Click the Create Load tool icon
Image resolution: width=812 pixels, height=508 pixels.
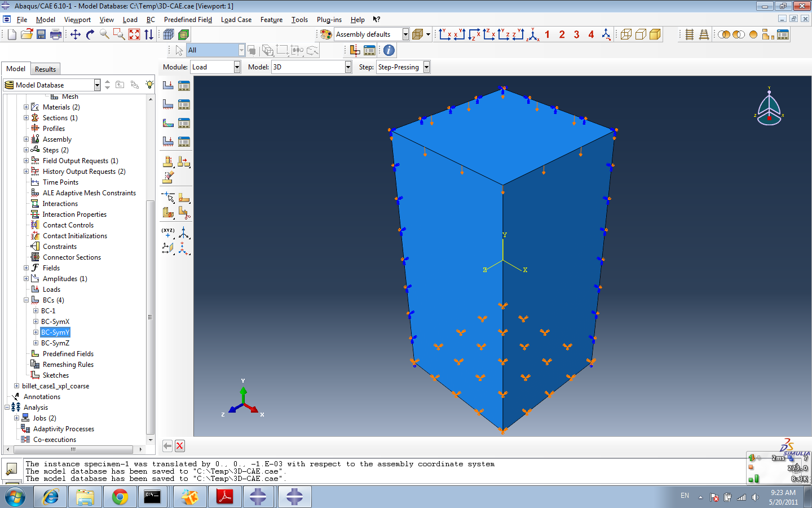pyautogui.click(x=168, y=86)
